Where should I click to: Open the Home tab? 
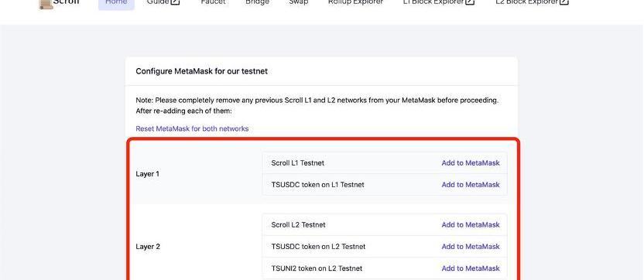[116, 4]
